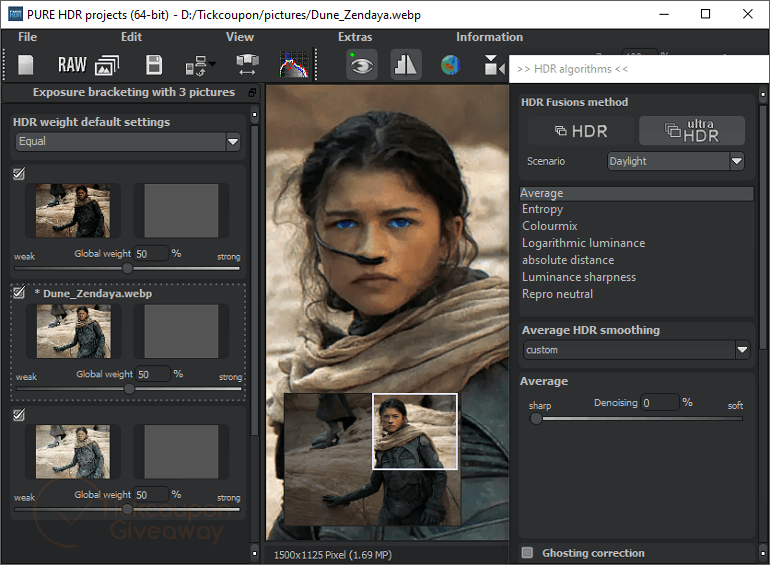Screen dimensions: 770x565
Task: Open the Extras menu
Action: click(355, 37)
